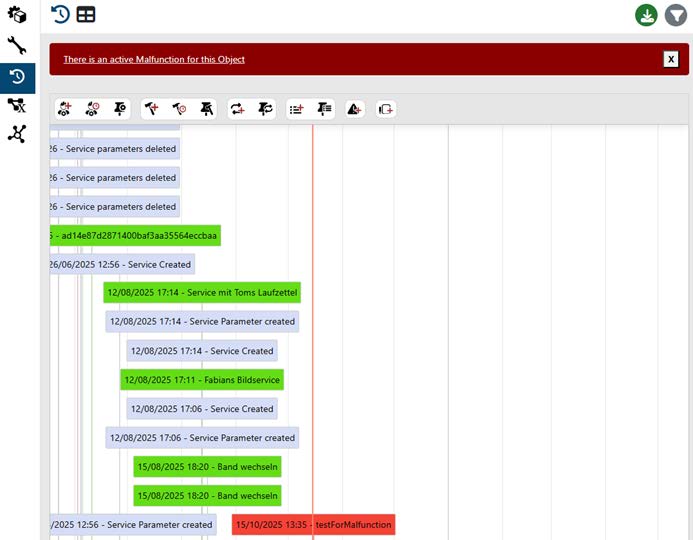Open the active Malfunction link in banner
Viewport: 693px width, 540px height.
[154, 59]
